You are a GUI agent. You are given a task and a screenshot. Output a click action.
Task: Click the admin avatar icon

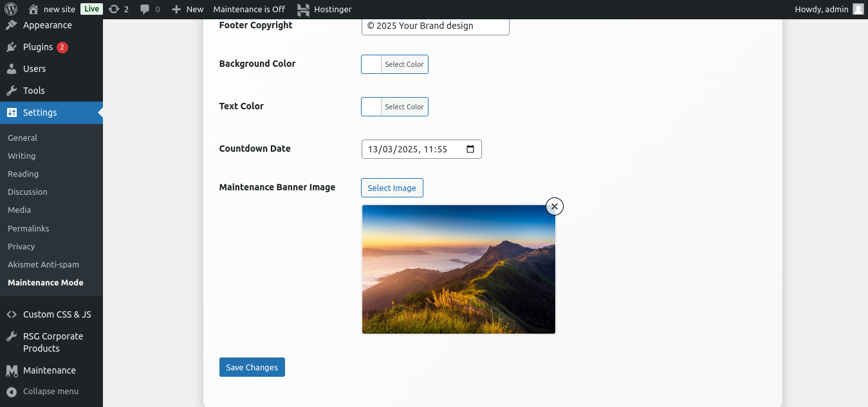pos(858,9)
